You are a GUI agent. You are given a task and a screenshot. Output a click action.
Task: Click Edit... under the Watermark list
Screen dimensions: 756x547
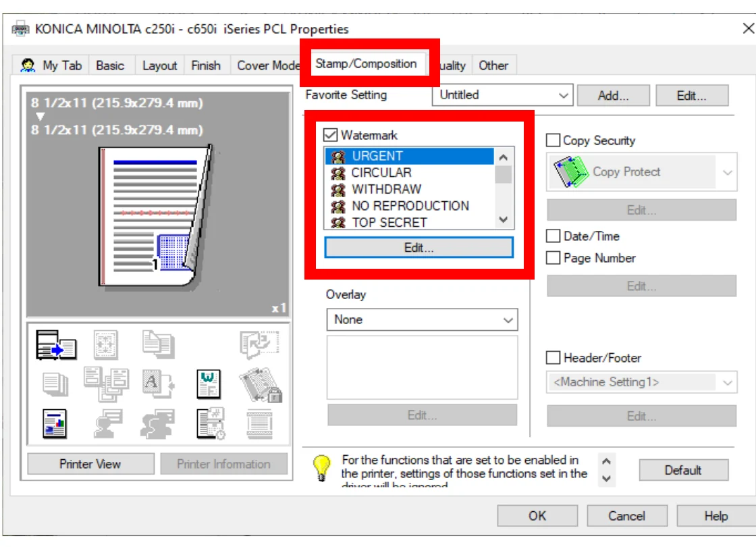coord(418,247)
